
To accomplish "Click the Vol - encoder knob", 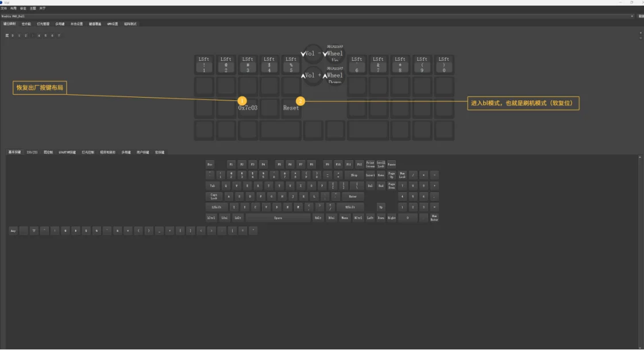I will [313, 53].
